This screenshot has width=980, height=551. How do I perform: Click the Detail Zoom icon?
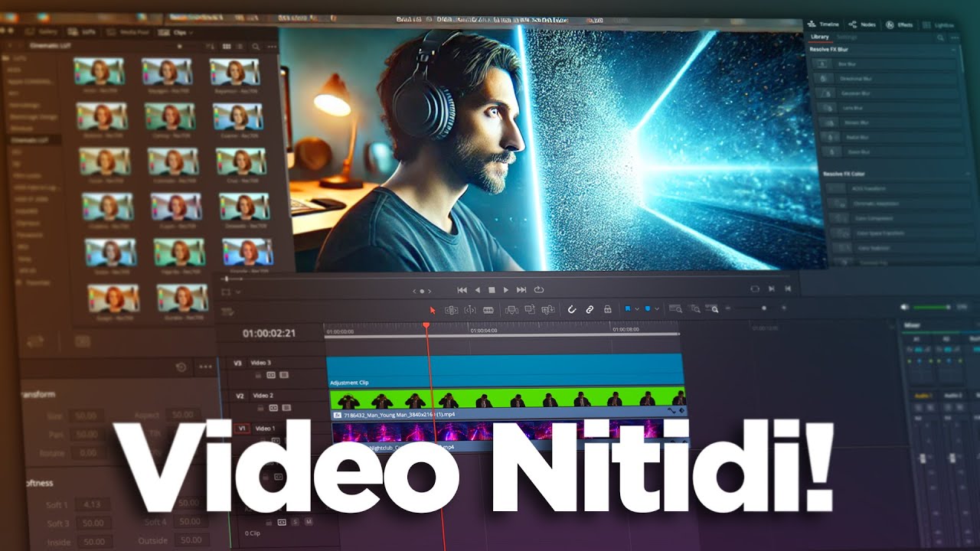tap(695, 309)
